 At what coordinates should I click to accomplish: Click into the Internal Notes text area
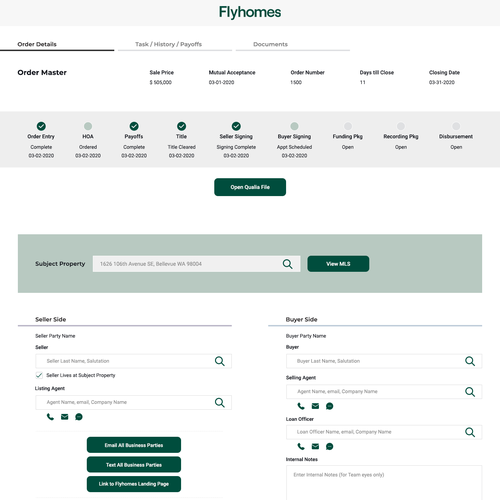pos(384,483)
